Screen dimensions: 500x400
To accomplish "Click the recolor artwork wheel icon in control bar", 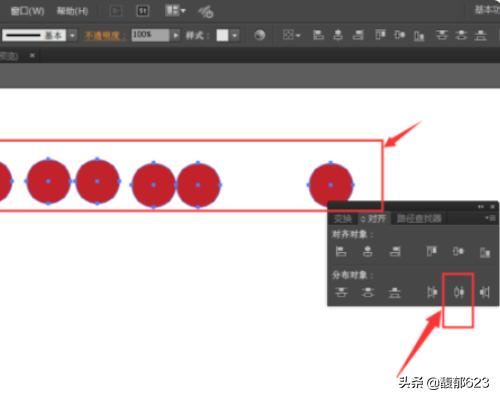I will click(x=260, y=35).
